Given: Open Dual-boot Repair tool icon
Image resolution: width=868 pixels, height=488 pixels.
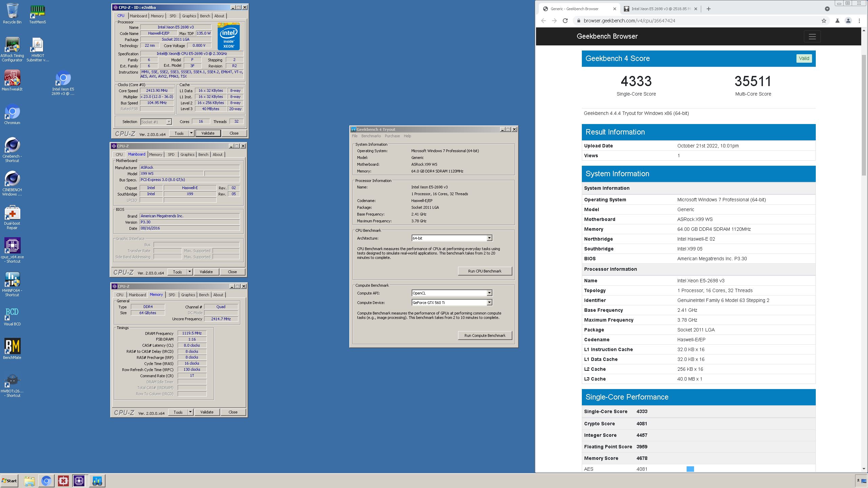Looking at the screenshot, I should coord(12,217).
